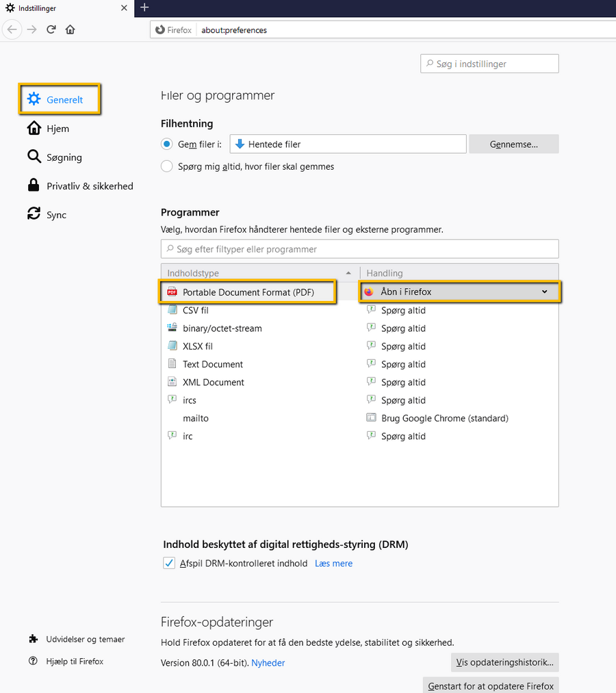The width and height of the screenshot is (616, 693).
Task: Sort by the Handling column header
Action: [x=459, y=273]
